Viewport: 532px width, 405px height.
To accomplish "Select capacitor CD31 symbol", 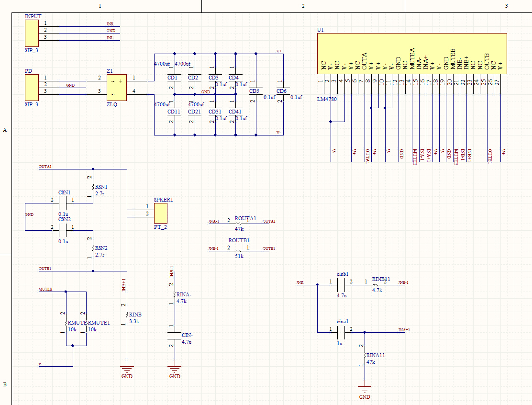I will point(215,112).
